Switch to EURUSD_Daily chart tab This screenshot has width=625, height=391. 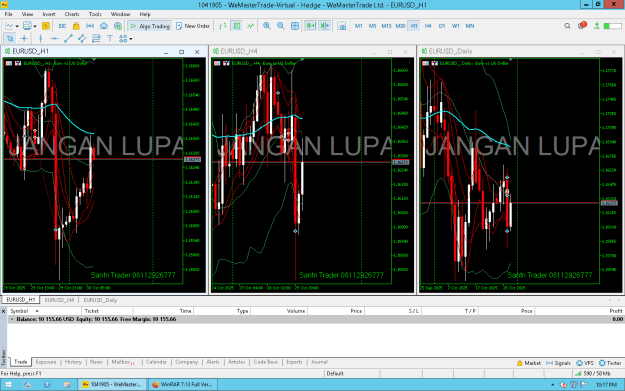point(100,300)
